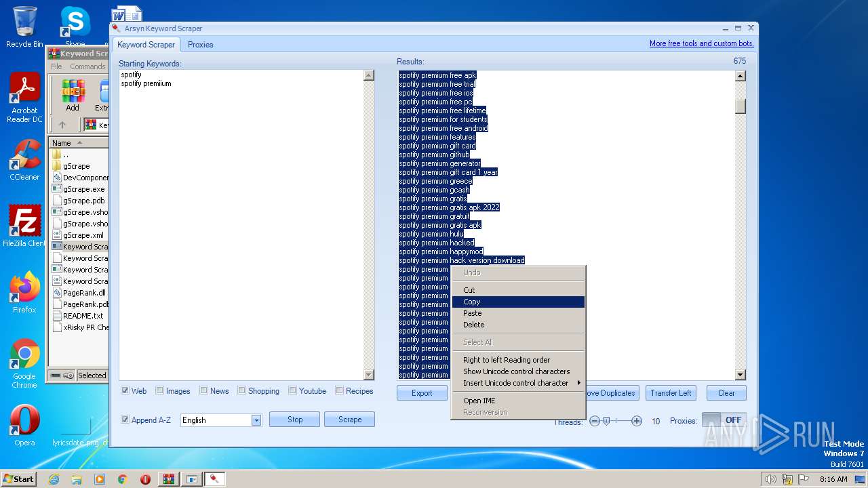The image size is (868, 488).
Task: Click Threads slider minus button
Action: pyautogui.click(x=595, y=421)
